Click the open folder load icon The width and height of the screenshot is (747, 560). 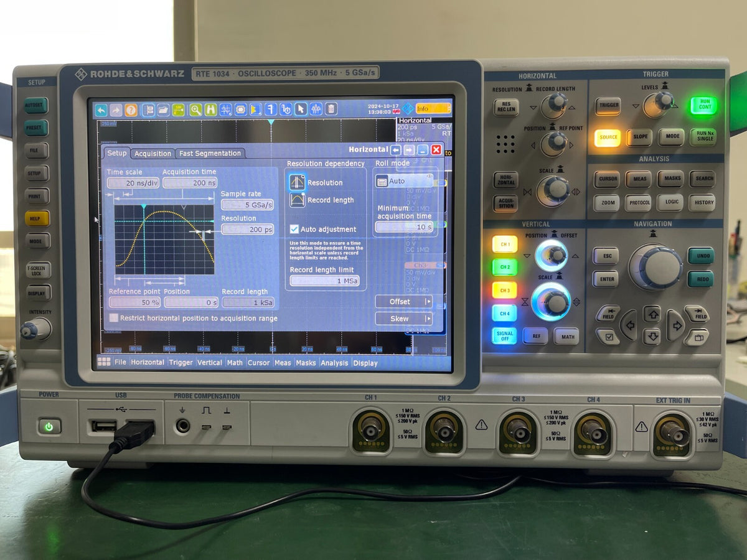pos(163,110)
